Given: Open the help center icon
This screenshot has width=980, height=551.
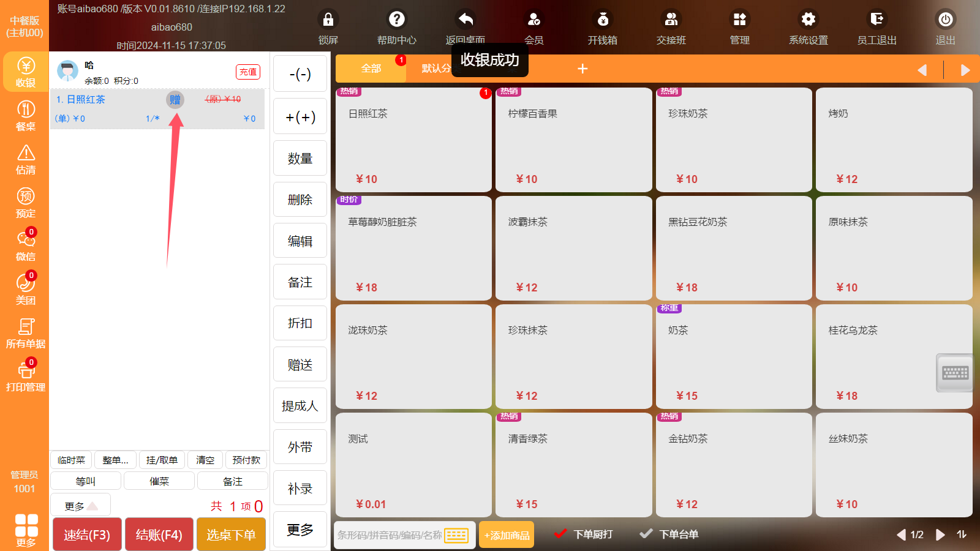Looking at the screenshot, I should pyautogui.click(x=397, y=20).
